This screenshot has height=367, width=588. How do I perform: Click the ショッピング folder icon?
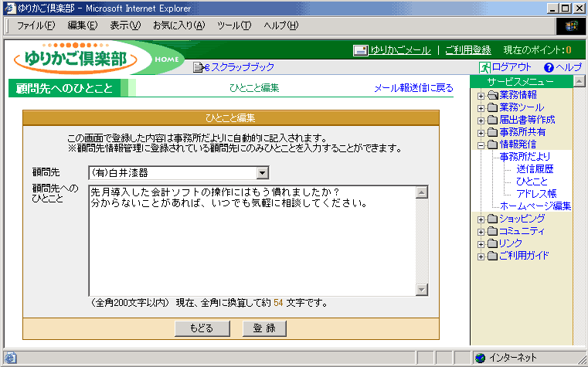pyautogui.click(x=492, y=219)
